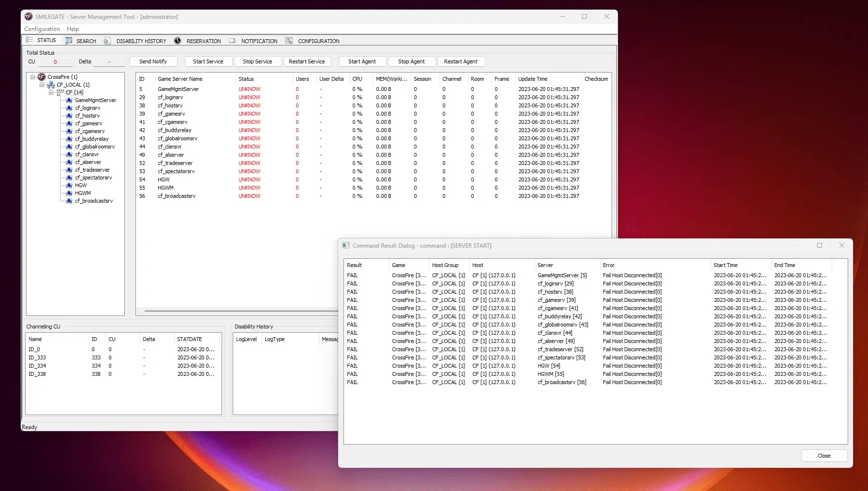The image size is (868, 491).
Task: Sort server list by Game Server Name column
Action: coord(195,79)
